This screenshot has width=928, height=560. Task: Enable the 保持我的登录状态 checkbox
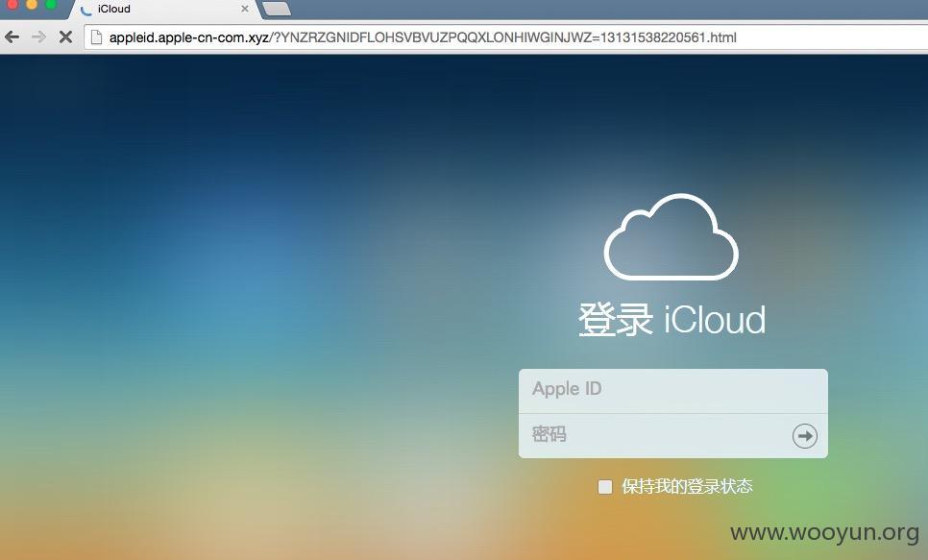(x=605, y=487)
